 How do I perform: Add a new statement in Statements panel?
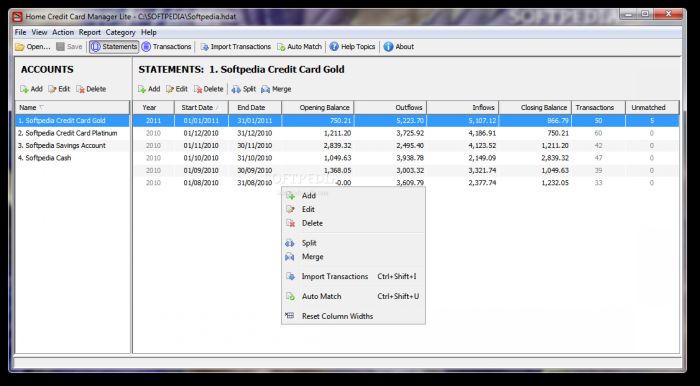[149, 89]
